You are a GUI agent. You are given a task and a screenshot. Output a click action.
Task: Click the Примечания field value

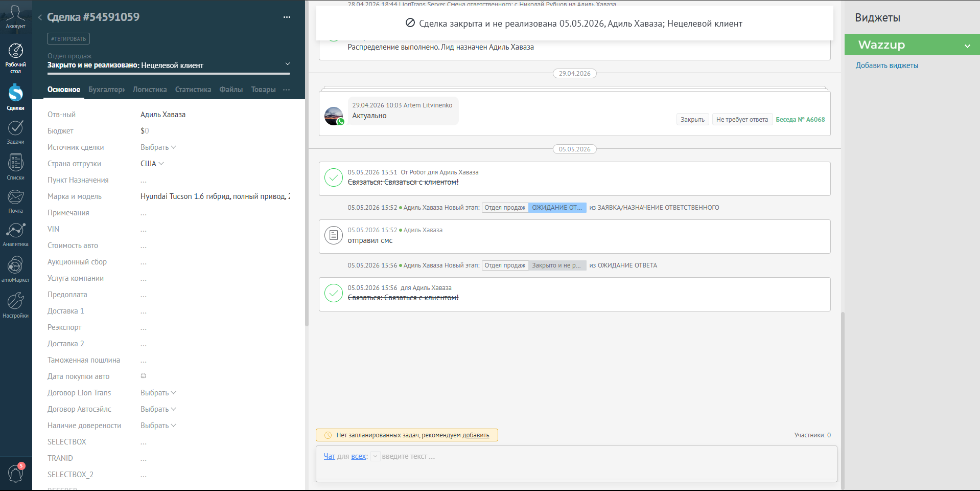point(144,213)
